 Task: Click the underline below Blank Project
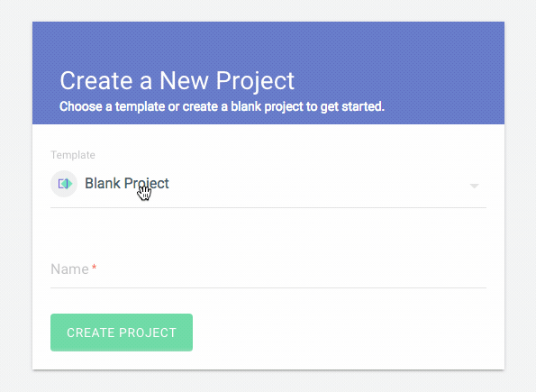point(268,207)
